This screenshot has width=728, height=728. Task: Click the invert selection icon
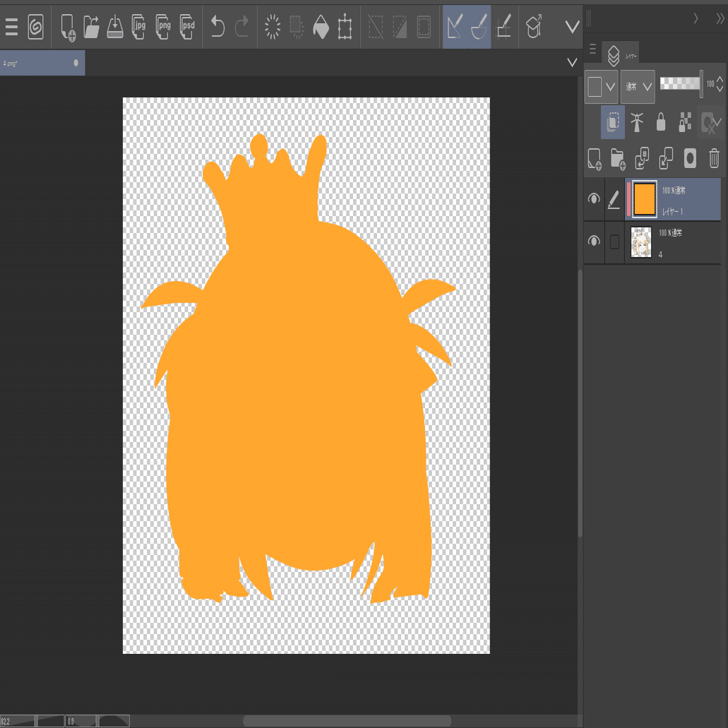tap(400, 26)
